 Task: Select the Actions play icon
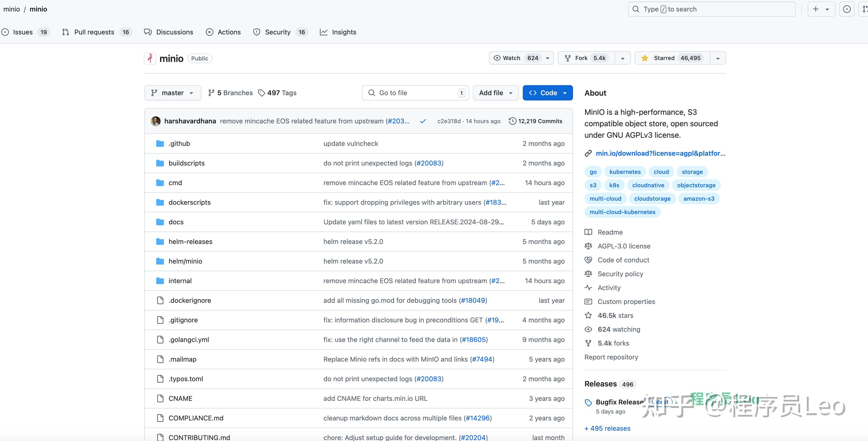210,32
